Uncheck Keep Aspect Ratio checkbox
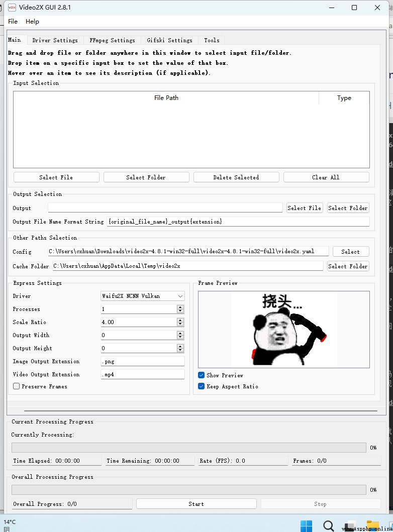393x532 pixels. 201,386
